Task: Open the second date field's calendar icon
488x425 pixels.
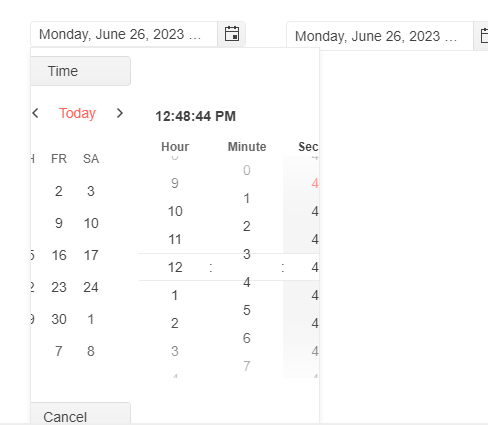Action: tap(482, 36)
